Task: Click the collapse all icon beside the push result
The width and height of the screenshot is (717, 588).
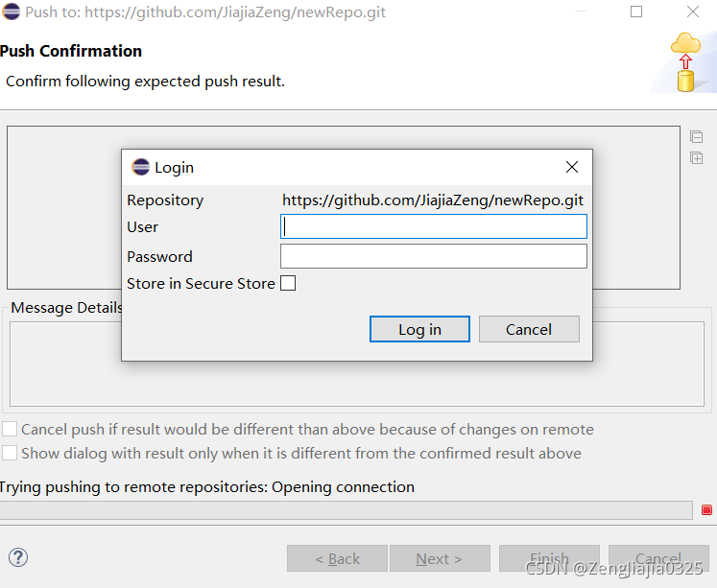Action: pos(696,136)
